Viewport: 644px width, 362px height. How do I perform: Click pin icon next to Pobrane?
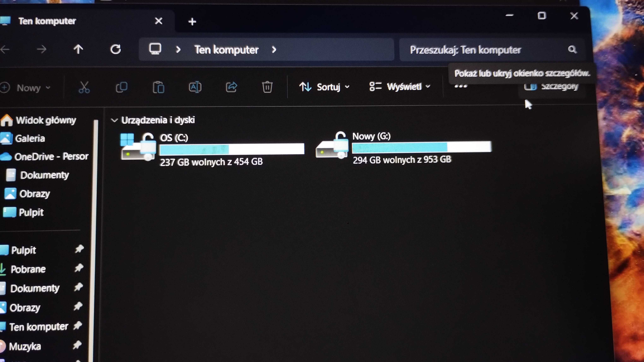coord(79,268)
